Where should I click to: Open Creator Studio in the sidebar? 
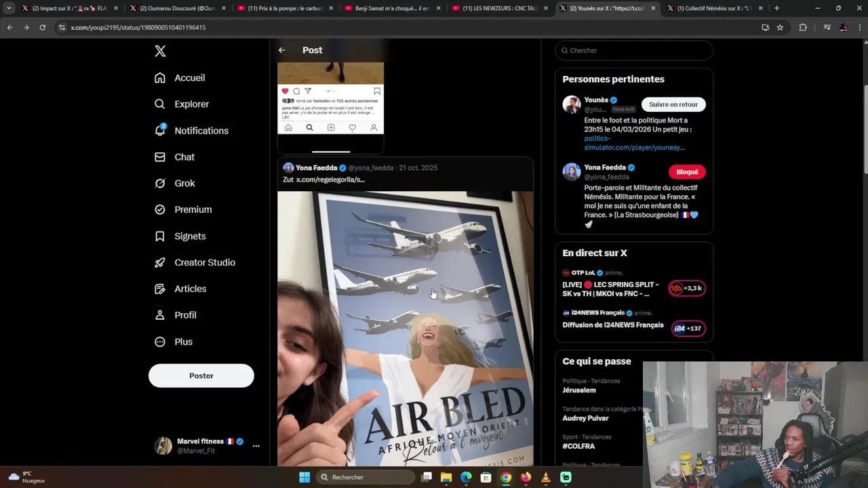point(195,263)
